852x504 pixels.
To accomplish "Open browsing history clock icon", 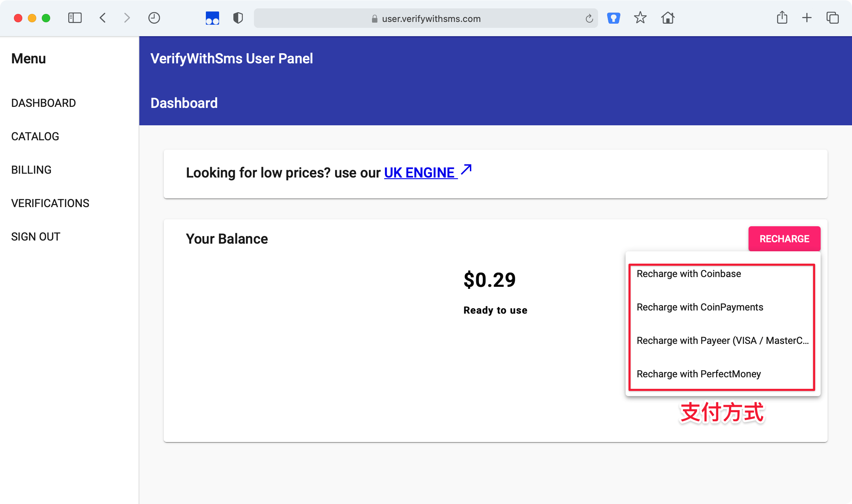I will click(x=154, y=18).
